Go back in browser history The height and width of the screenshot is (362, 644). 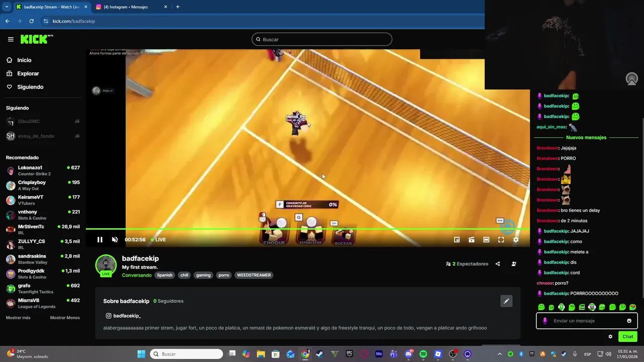click(7, 21)
